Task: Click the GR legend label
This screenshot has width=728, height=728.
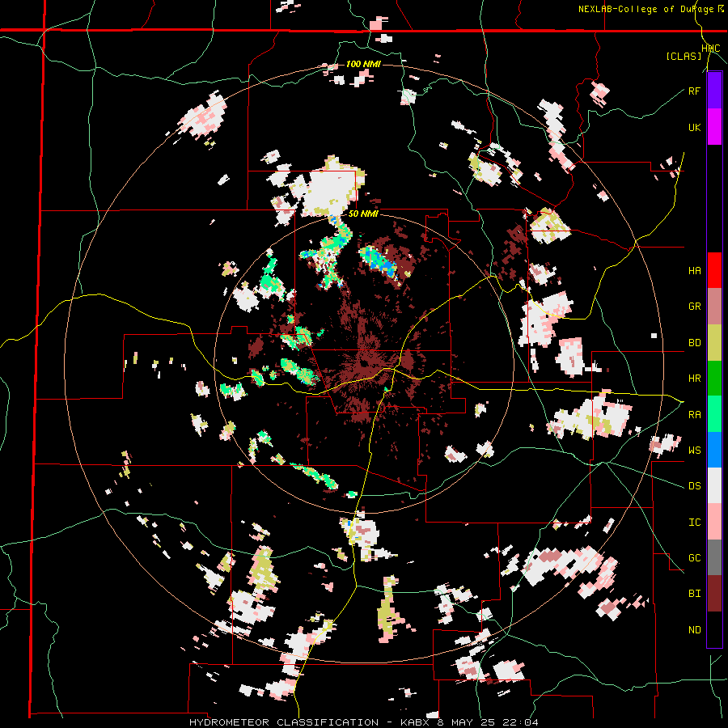Action: [x=694, y=307]
